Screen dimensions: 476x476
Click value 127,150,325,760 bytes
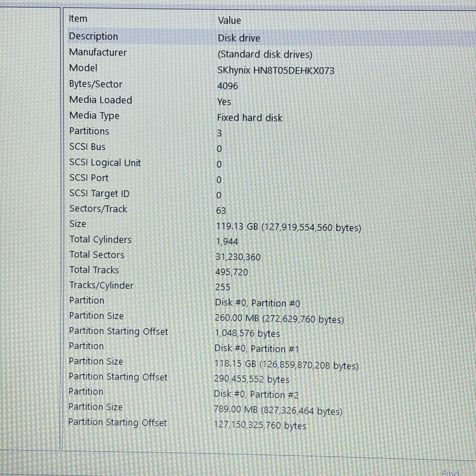(260, 425)
